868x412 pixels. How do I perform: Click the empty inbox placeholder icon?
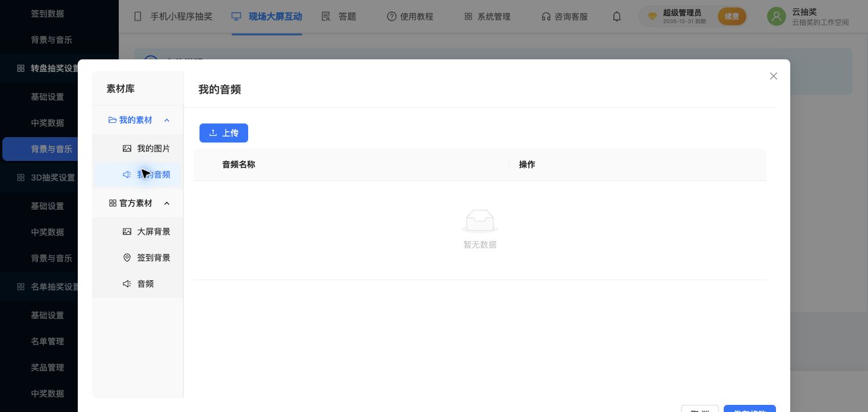pos(480,221)
